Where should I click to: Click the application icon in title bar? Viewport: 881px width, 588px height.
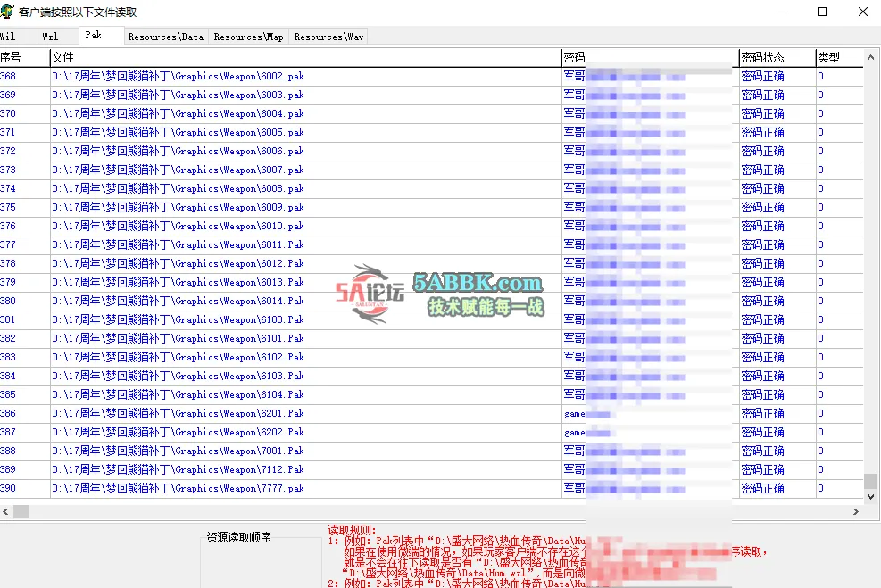7,12
